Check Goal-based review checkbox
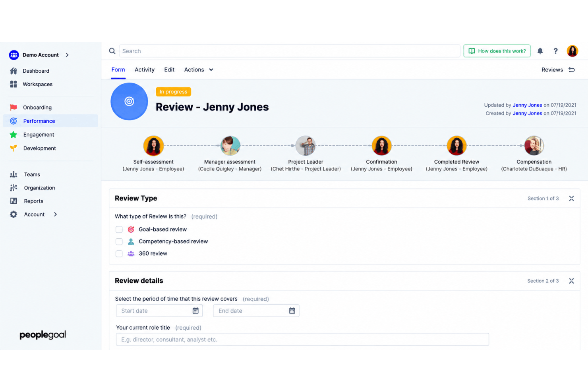 (119, 230)
